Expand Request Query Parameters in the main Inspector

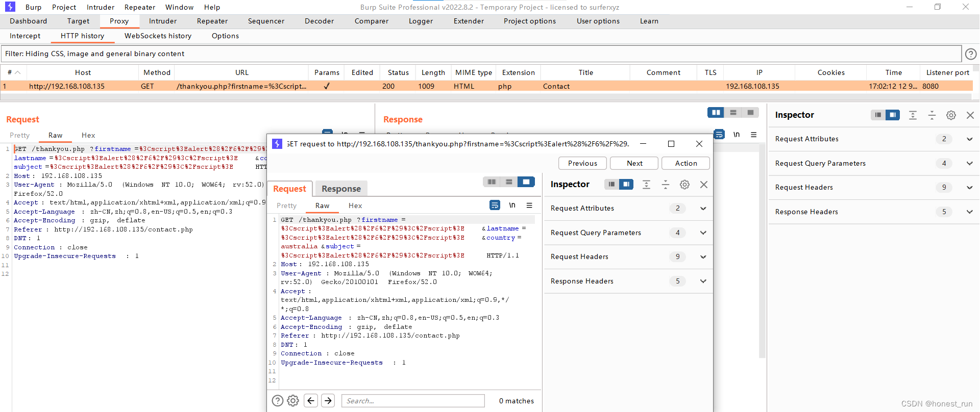coord(969,163)
